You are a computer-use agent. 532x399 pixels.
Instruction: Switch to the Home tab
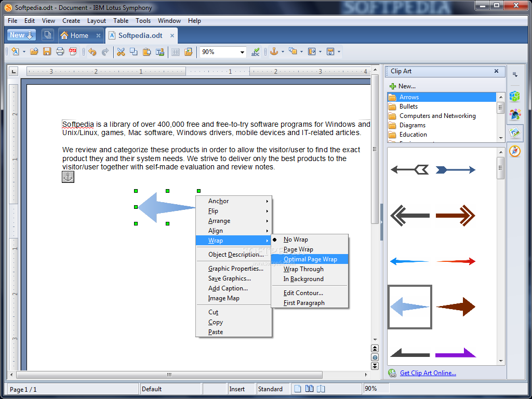(79, 35)
